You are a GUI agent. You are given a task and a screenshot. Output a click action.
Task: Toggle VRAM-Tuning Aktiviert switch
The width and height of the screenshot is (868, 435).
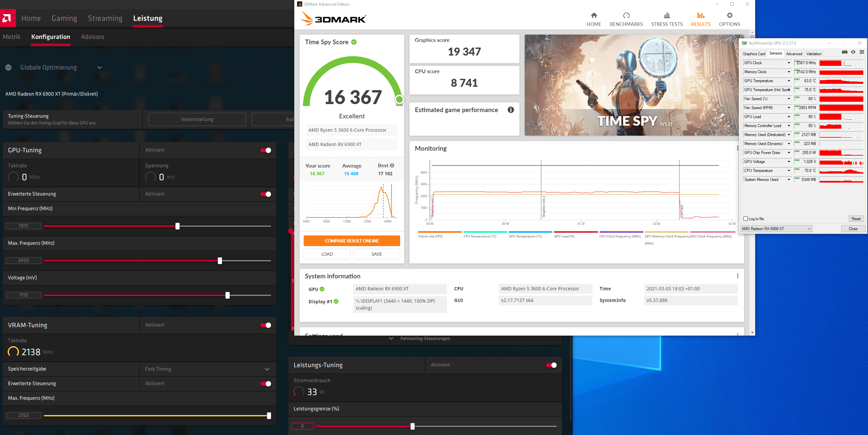click(265, 325)
